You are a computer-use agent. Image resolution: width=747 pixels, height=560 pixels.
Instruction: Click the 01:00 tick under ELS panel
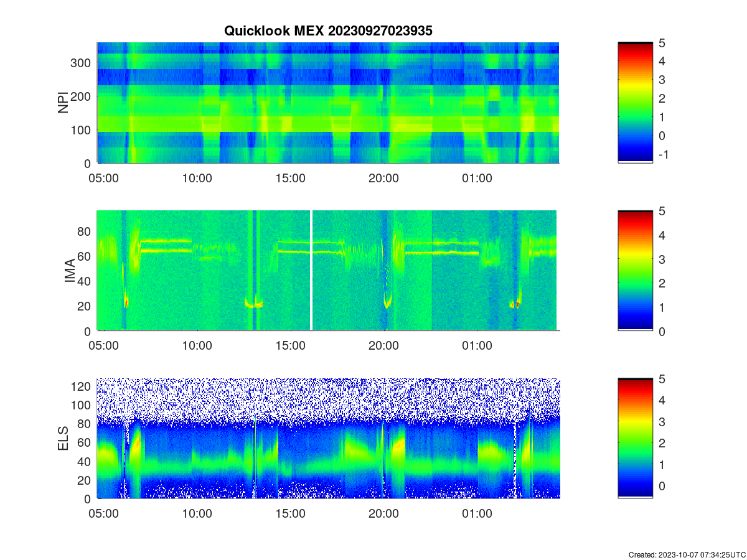pyautogui.click(x=477, y=514)
